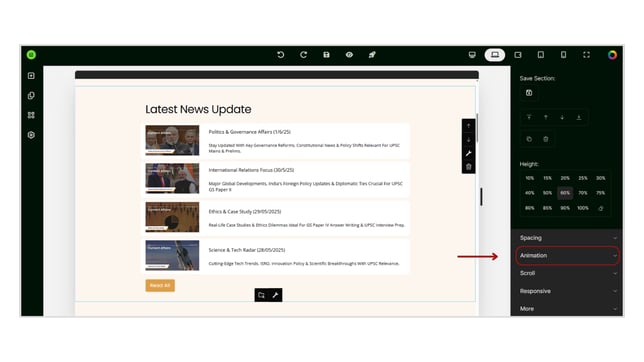
Task: Move section down with floating arrow
Action: pos(469,140)
